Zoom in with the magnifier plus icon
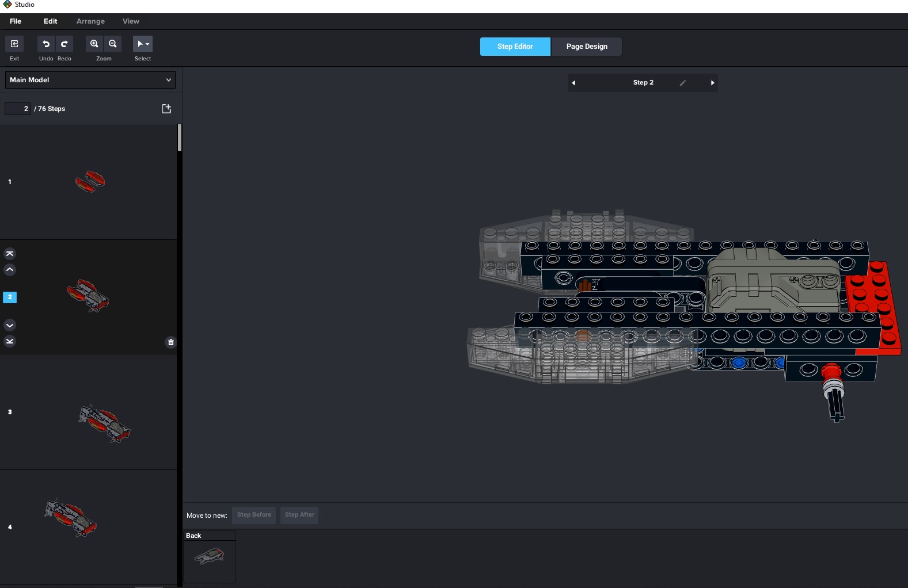Screen dimensions: 908x588 coord(94,44)
